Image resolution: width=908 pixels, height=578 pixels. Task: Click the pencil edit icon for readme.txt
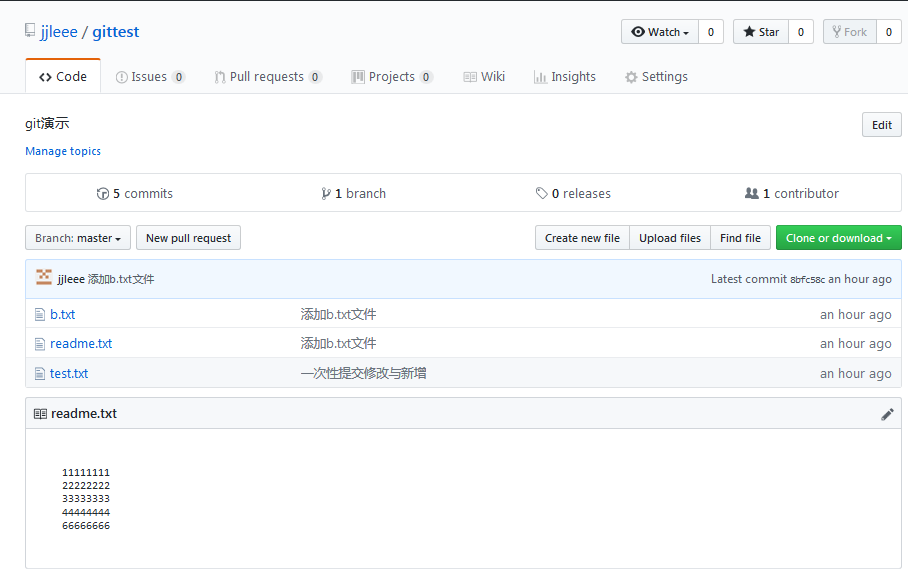(887, 414)
